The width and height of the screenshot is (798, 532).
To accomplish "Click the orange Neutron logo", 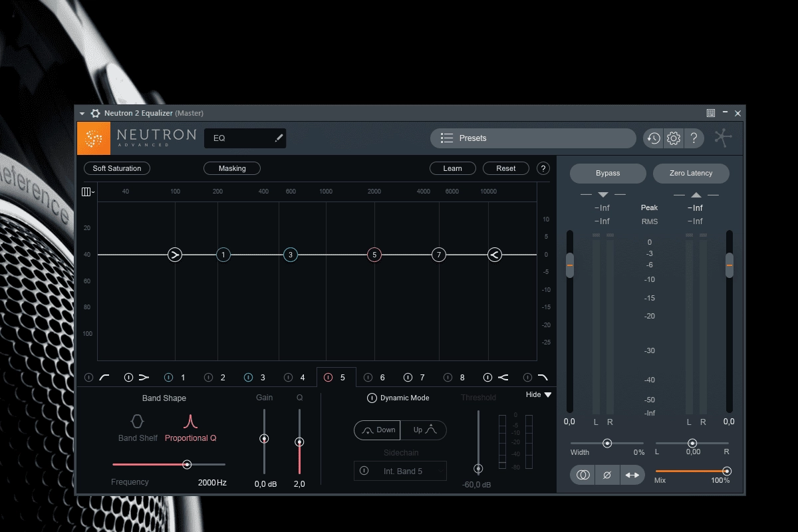I will [x=94, y=138].
